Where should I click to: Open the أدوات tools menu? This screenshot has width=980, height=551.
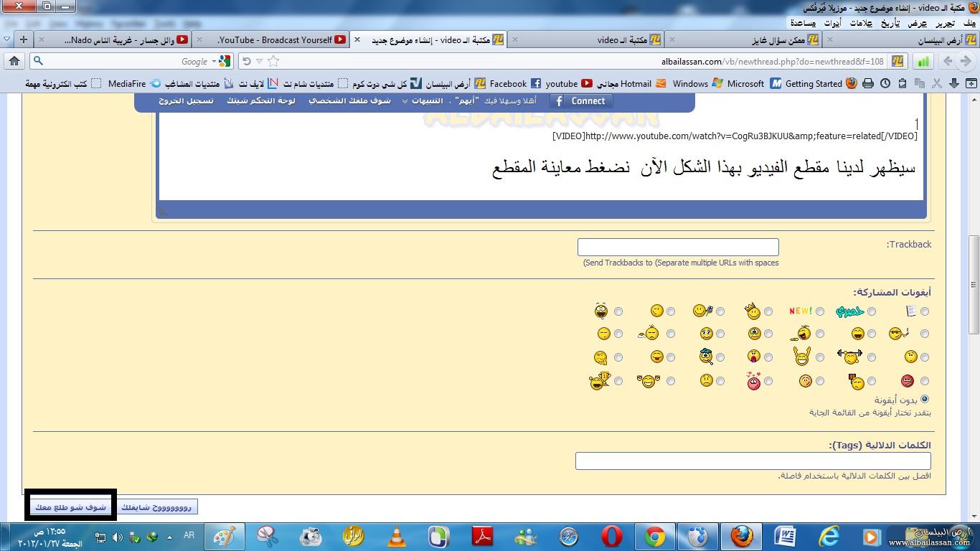tap(832, 23)
